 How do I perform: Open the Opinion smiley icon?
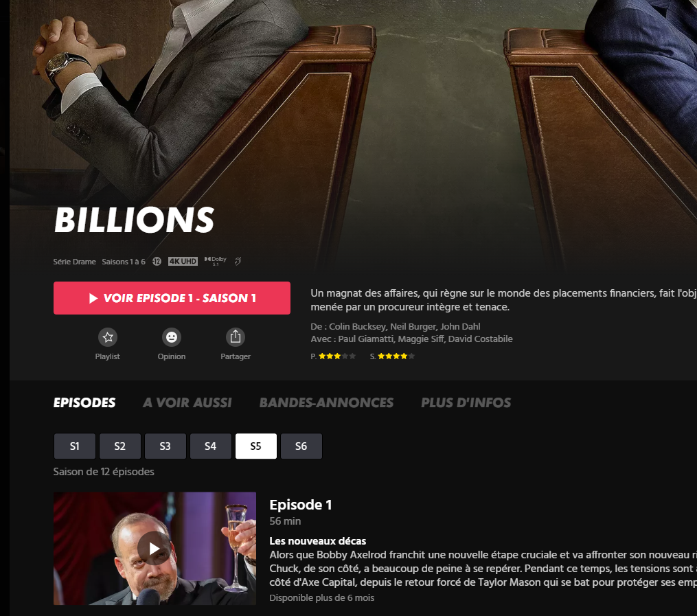click(x=172, y=337)
